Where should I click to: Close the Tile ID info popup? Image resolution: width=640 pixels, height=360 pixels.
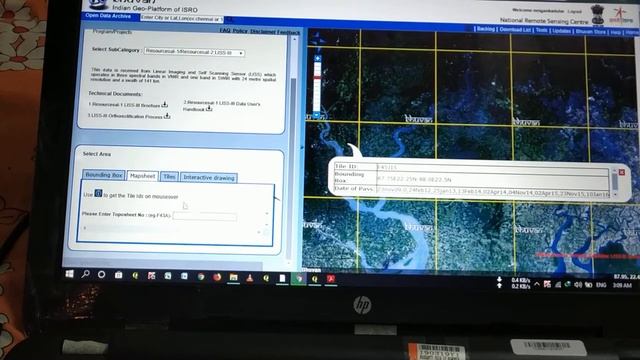(x=622, y=172)
